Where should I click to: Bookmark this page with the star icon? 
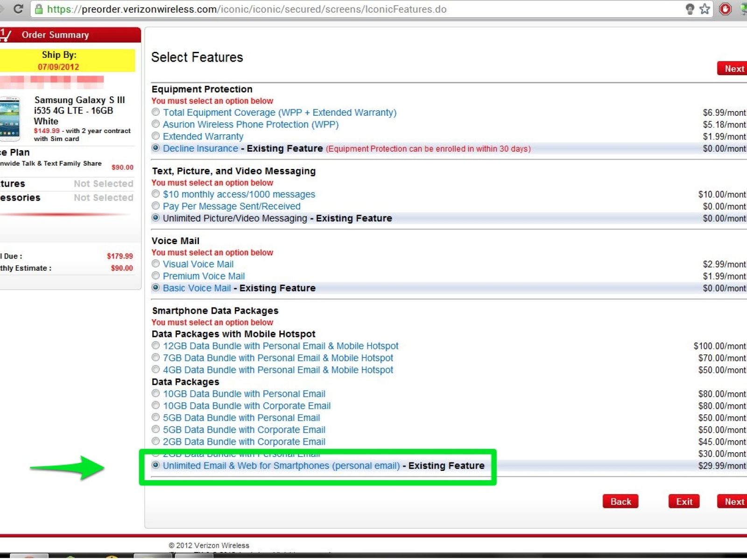coord(705,9)
